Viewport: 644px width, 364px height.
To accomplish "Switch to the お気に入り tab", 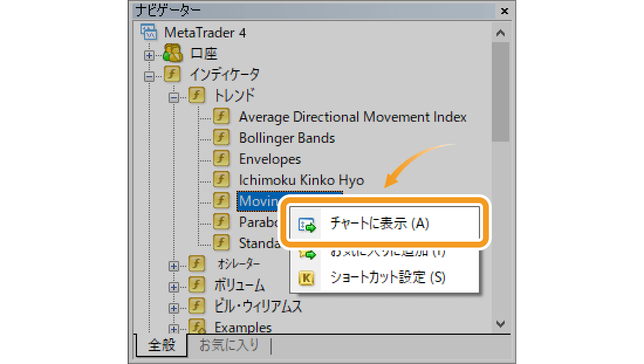I will [x=229, y=345].
